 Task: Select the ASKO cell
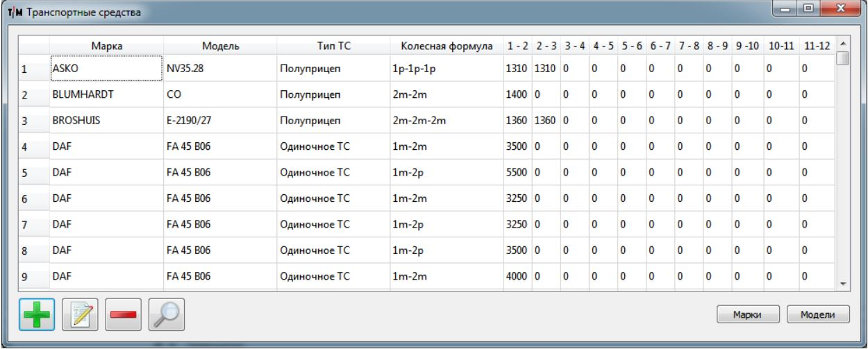tap(106, 68)
